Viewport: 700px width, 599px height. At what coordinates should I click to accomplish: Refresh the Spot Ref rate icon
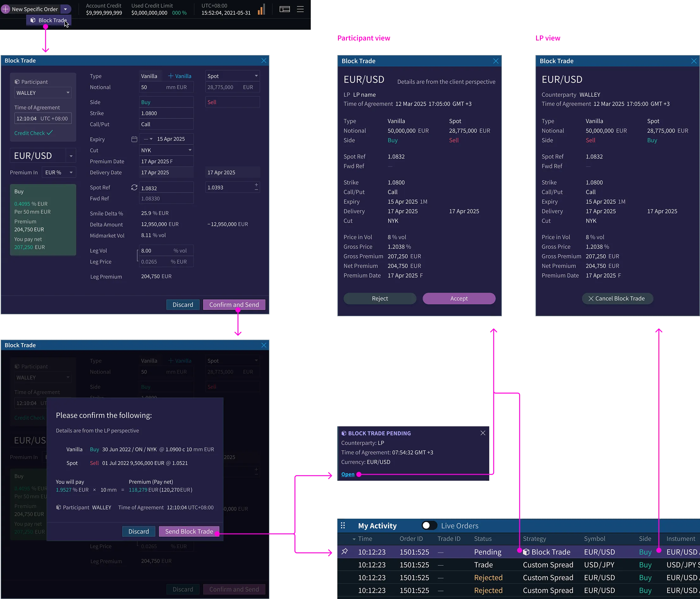tap(134, 188)
